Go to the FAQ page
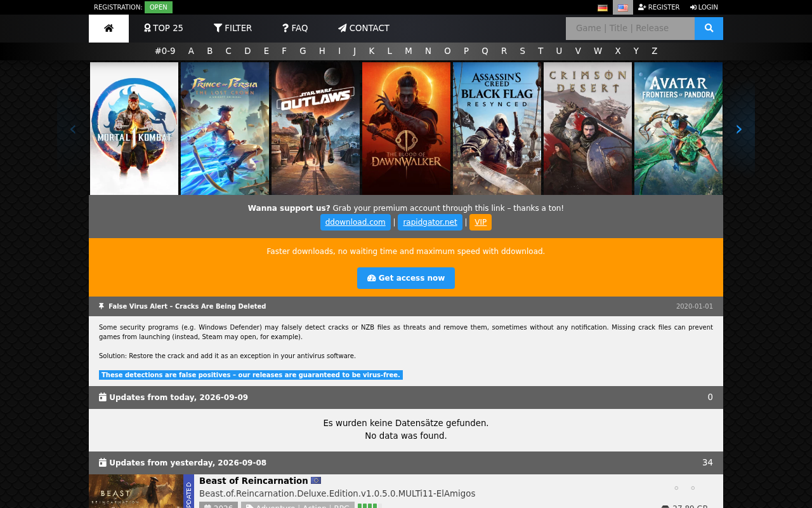This screenshot has width=812, height=508. click(295, 29)
